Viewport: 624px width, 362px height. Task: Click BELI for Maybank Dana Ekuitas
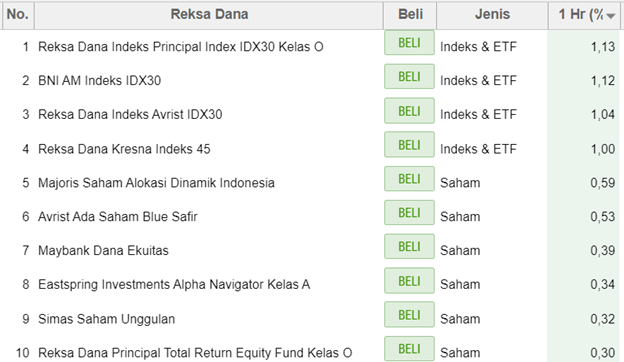click(409, 246)
